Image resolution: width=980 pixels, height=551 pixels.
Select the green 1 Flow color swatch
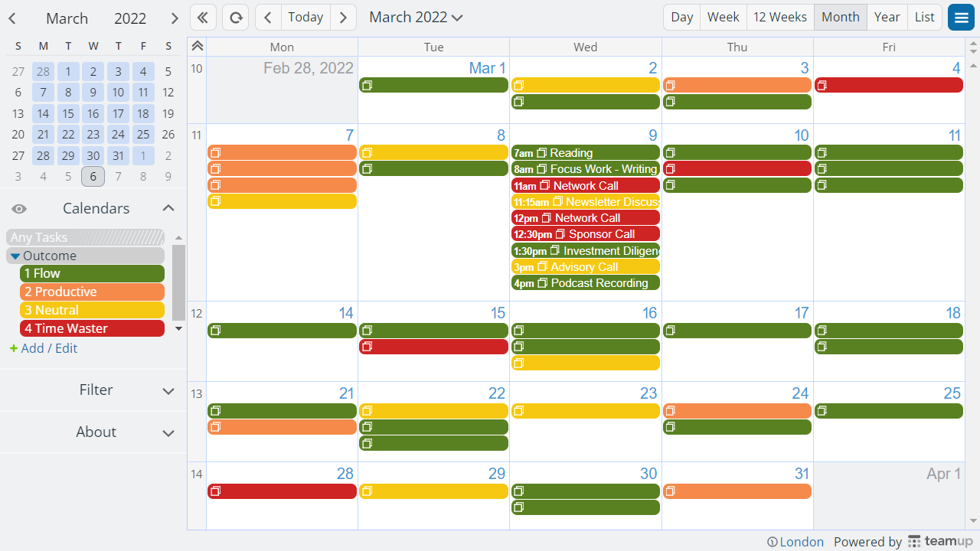pos(92,273)
